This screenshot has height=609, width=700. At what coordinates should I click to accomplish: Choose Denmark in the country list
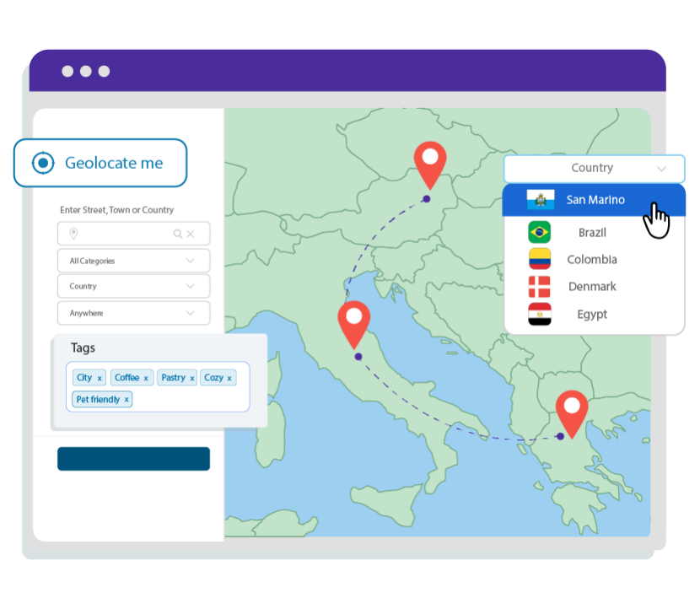[592, 287]
